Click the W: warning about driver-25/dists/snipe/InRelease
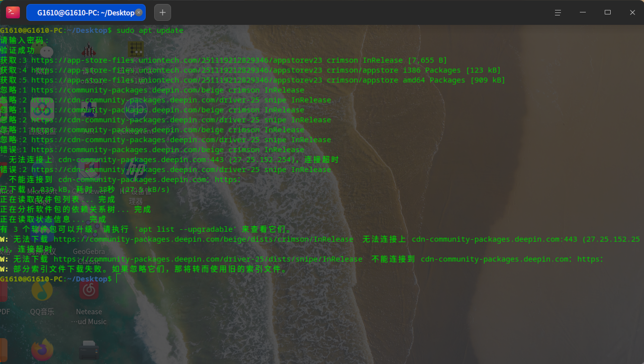 coord(302,259)
